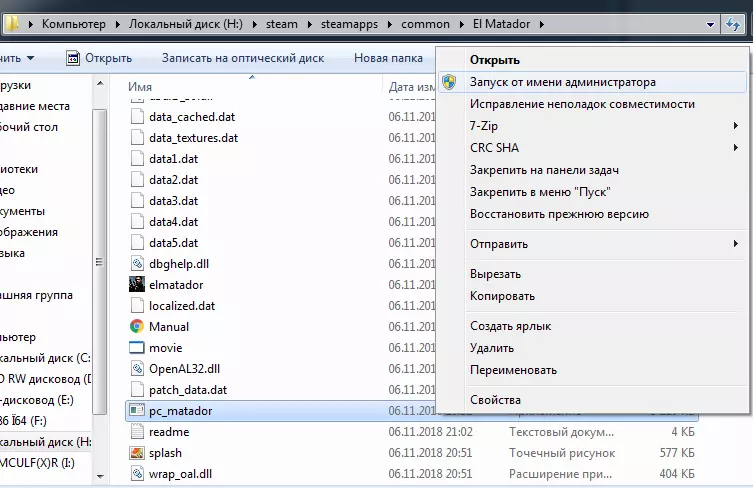Select the wrap_oal.dll file name
The height and width of the screenshot is (488, 754).
(180, 474)
